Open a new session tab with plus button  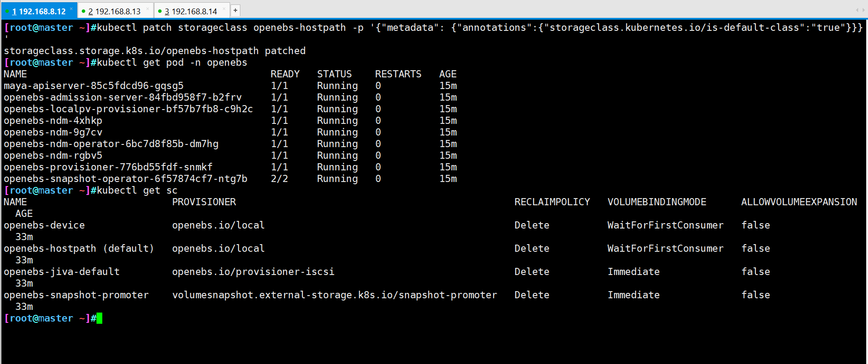(235, 10)
